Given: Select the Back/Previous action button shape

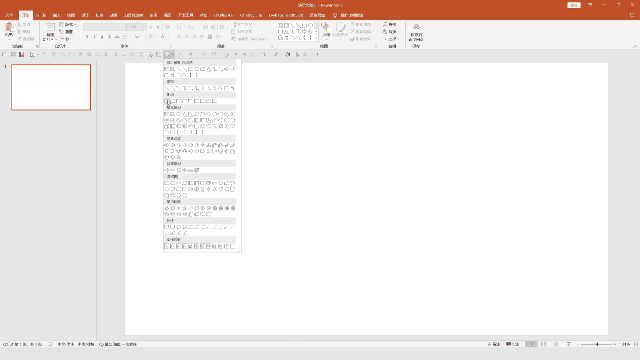Looking at the screenshot, I should click(x=166, y=246).
